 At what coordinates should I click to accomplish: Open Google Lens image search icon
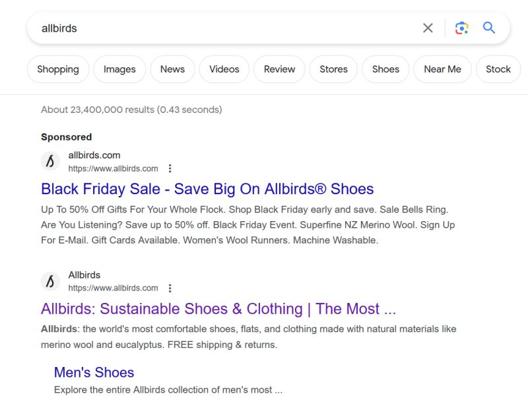pyautogui.click(x=462, y=28)
